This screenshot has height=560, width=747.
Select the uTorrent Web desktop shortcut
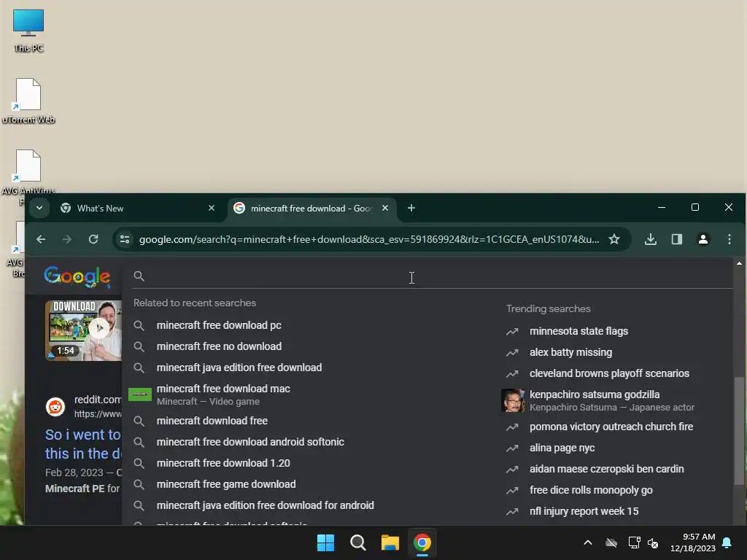pos(28,101)
